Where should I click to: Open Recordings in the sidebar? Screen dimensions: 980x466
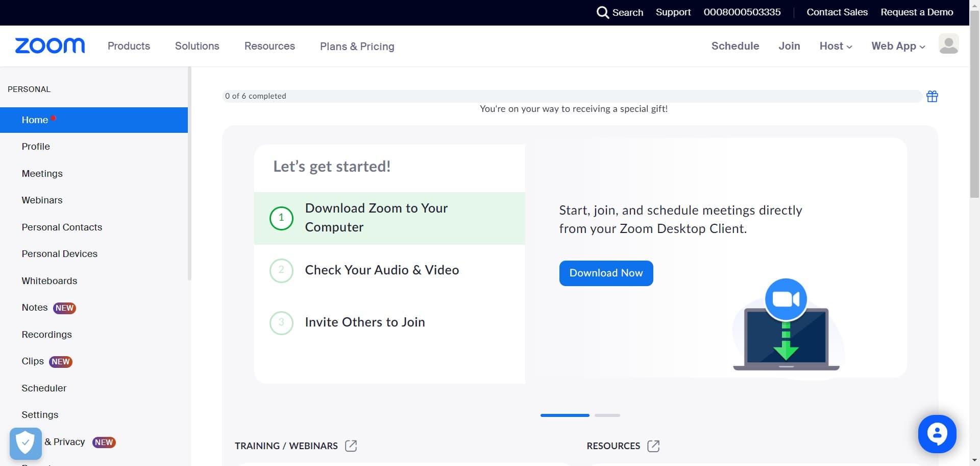[x=46, y=335]
